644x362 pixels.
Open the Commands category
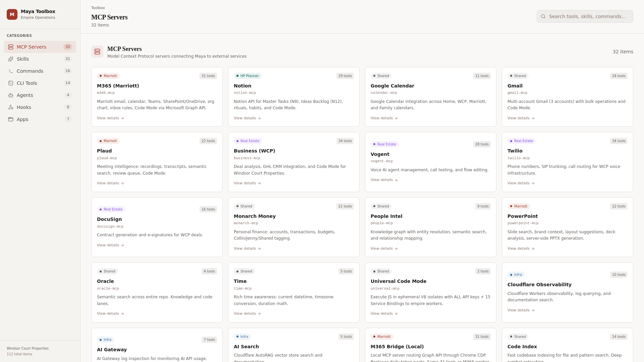(40, 71)
